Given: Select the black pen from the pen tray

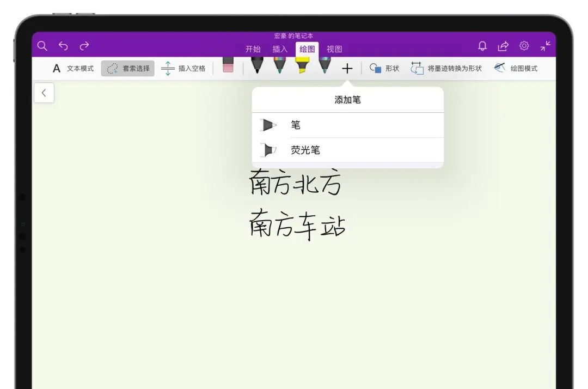Looking at the screenshot, I should coord(256,65).
